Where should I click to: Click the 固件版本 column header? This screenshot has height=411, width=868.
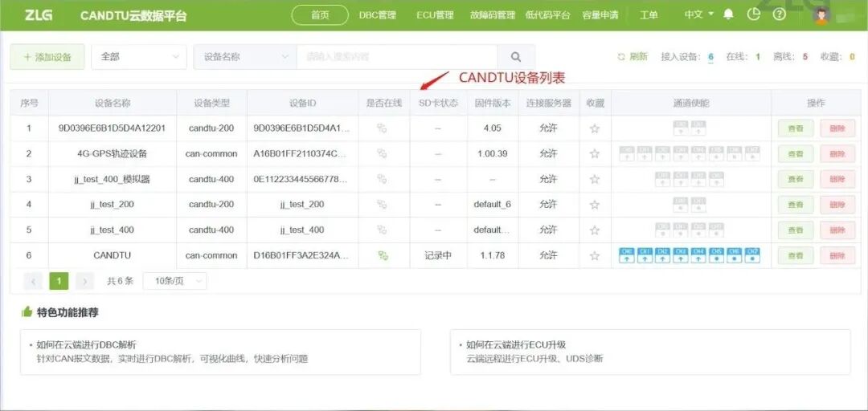[x=493, y=103]
